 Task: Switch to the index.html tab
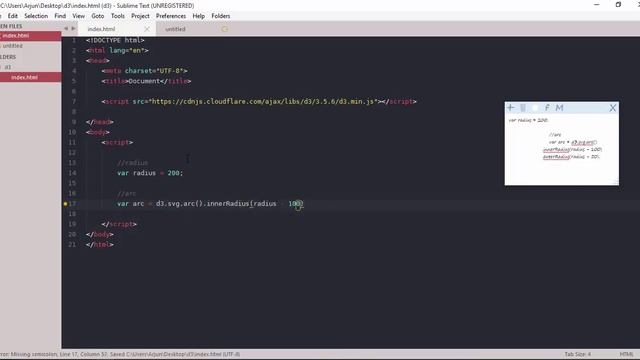[102, 29]
